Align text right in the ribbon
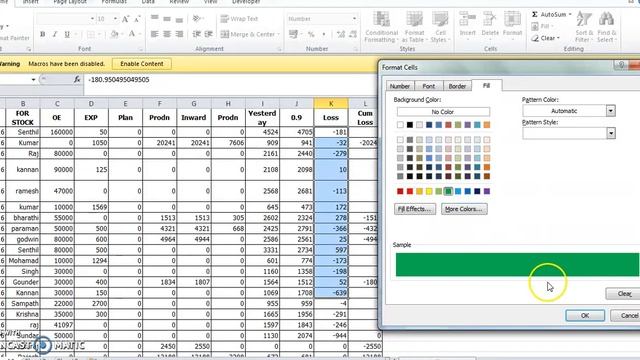This screenshot has width=640, height=360. (x=179, y=34)
